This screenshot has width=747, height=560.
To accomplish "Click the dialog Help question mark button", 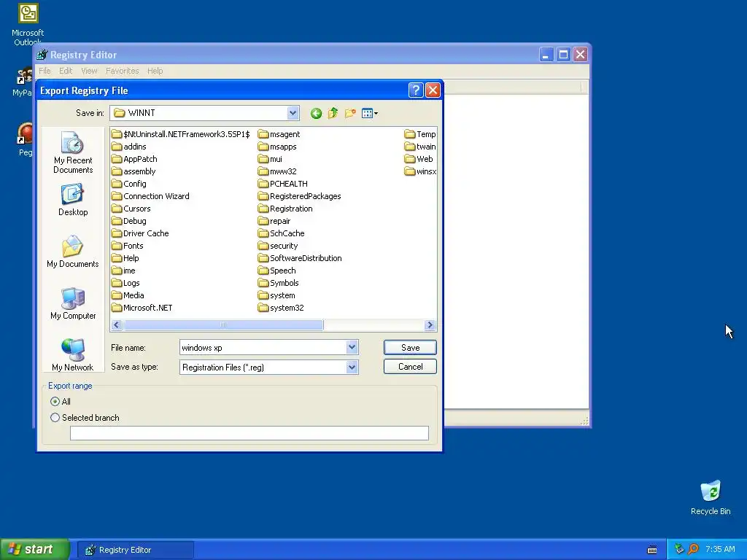I will (x=416, y=90).
